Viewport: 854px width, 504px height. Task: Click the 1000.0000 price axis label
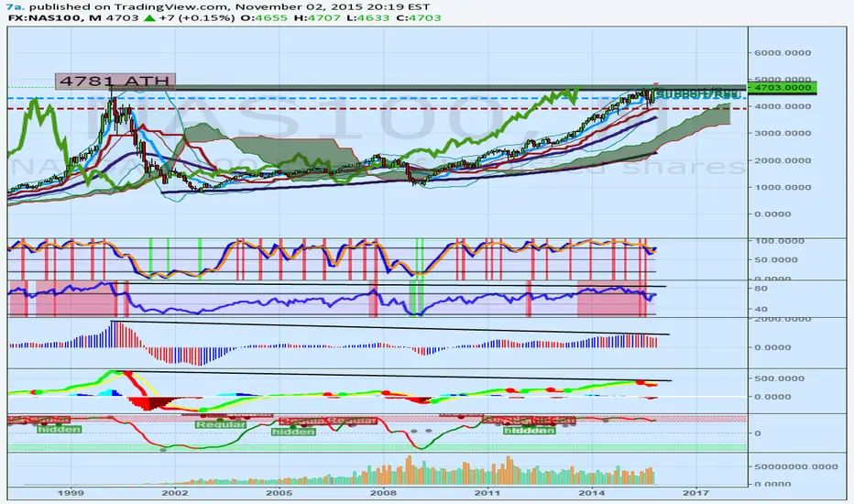783,187
